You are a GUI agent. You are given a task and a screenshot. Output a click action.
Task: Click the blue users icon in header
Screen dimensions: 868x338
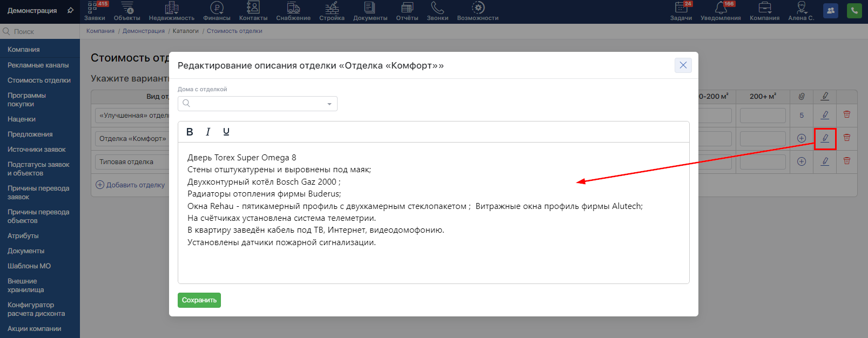[x=831, y=11]
